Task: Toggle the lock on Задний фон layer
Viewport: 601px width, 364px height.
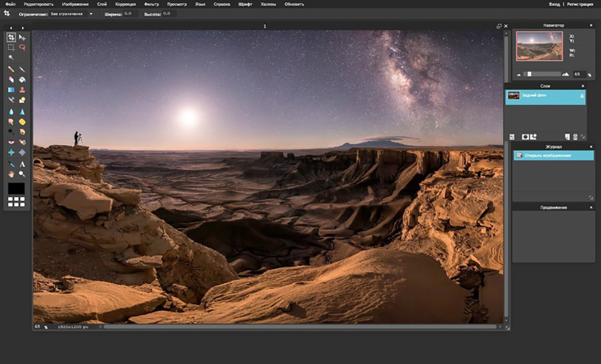Action: (x=581, y=96)
